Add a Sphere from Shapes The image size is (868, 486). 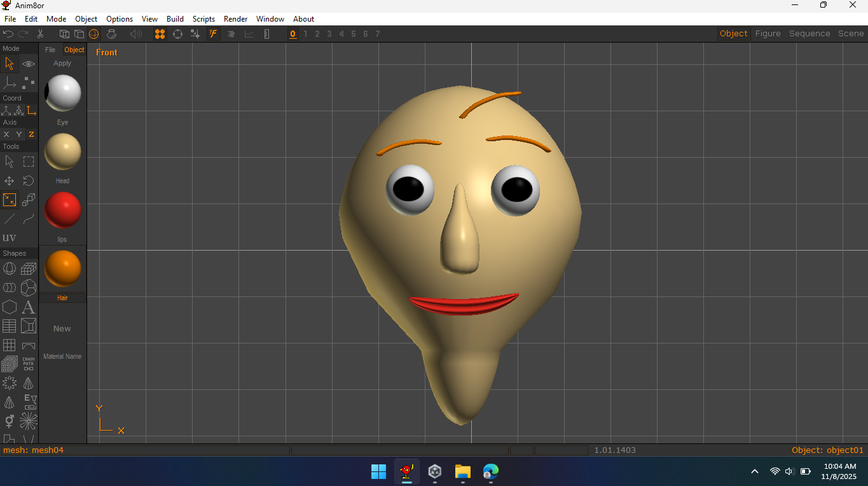[x=10, y=269]
